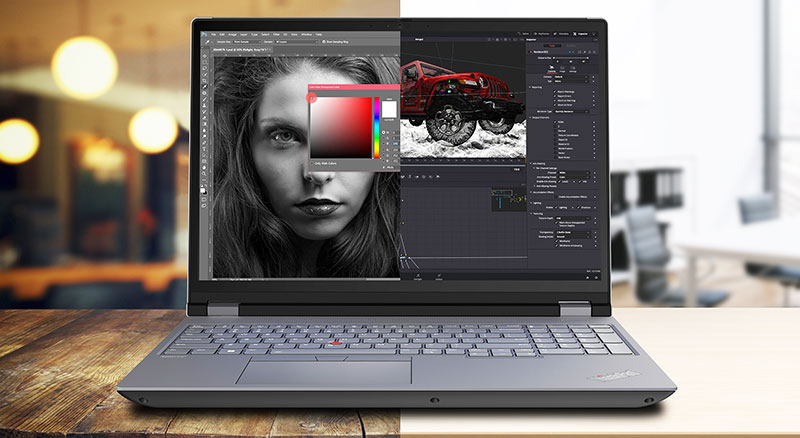Open the Shading Model dropdown
This screenshot has width=800, height=438.
pyautogui.click(x=573, y=237)
